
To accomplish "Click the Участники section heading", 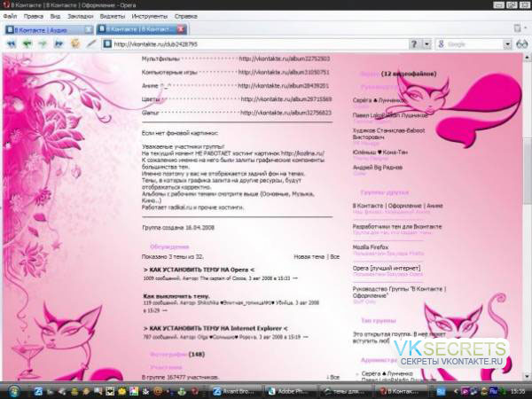I will click(x=166, y=367).
